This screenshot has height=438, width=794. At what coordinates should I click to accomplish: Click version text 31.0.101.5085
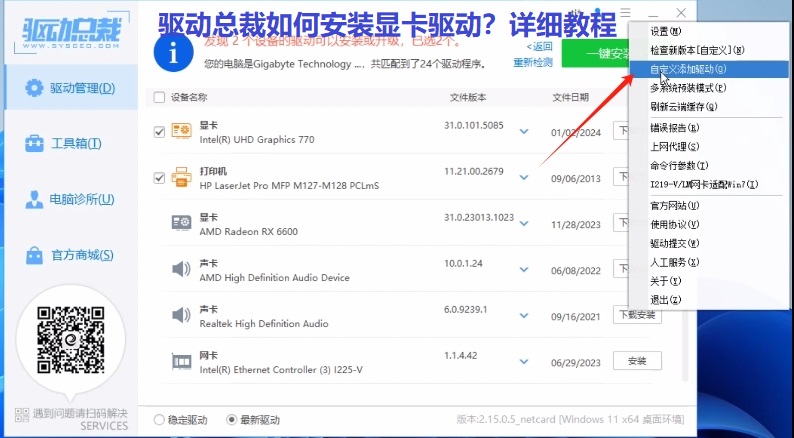tap(473, 125)
